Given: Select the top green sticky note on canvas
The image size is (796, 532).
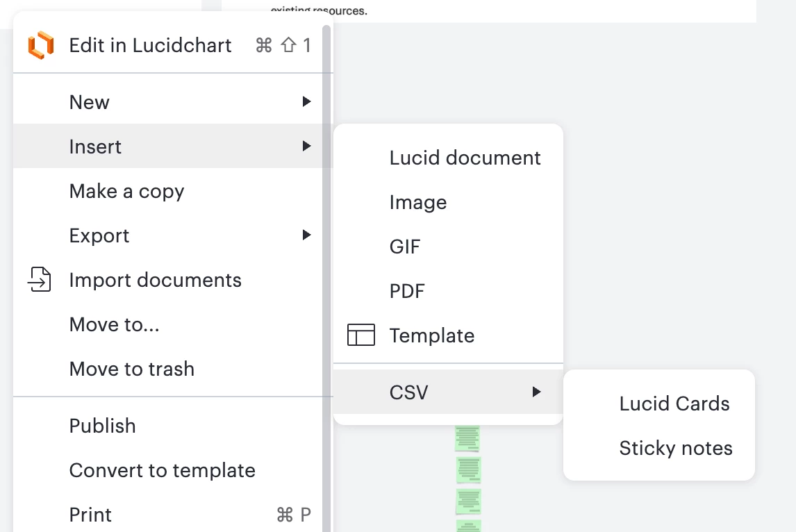Looking at the screenshot, I should 467,438.
